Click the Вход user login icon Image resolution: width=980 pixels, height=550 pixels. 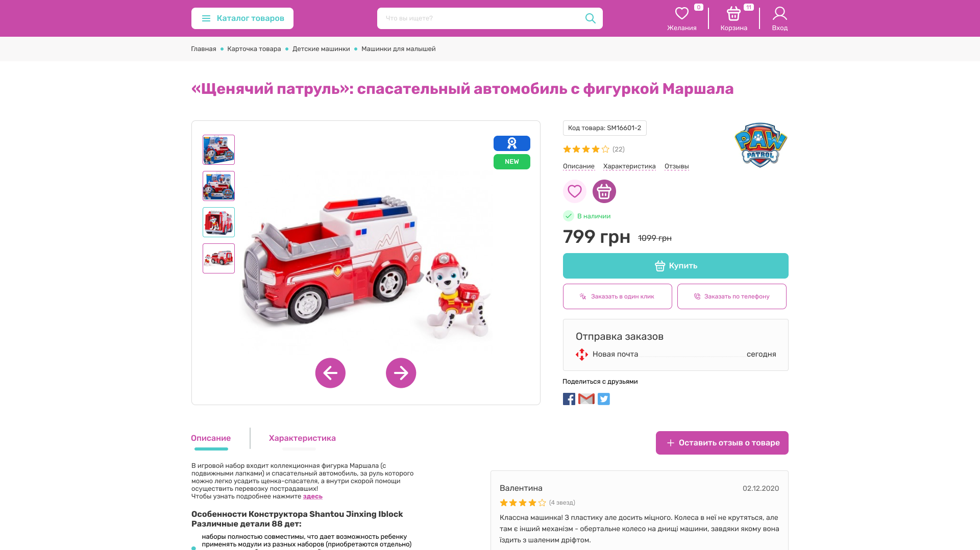pyautogui.click(x=779, y=13)
